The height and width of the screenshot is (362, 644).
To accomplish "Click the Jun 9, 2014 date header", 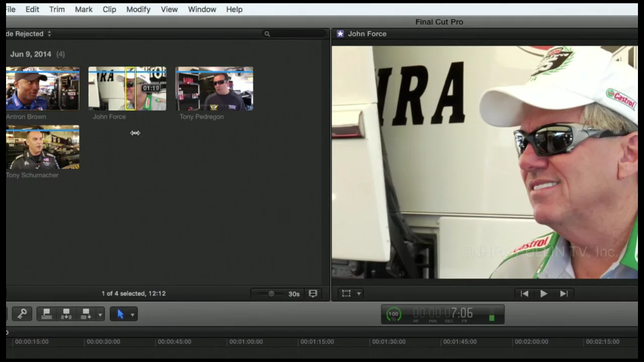I will [x=31, y=54].
